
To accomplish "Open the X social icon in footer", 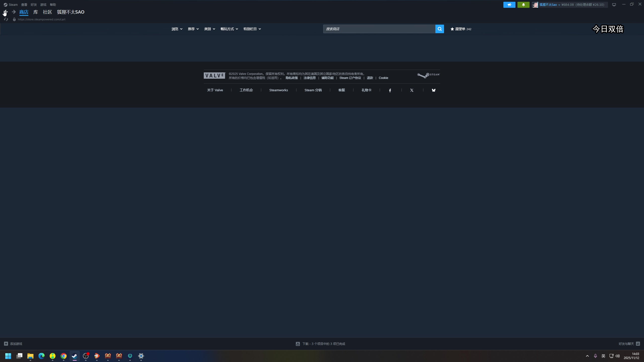I will click(x=412, y=90).
